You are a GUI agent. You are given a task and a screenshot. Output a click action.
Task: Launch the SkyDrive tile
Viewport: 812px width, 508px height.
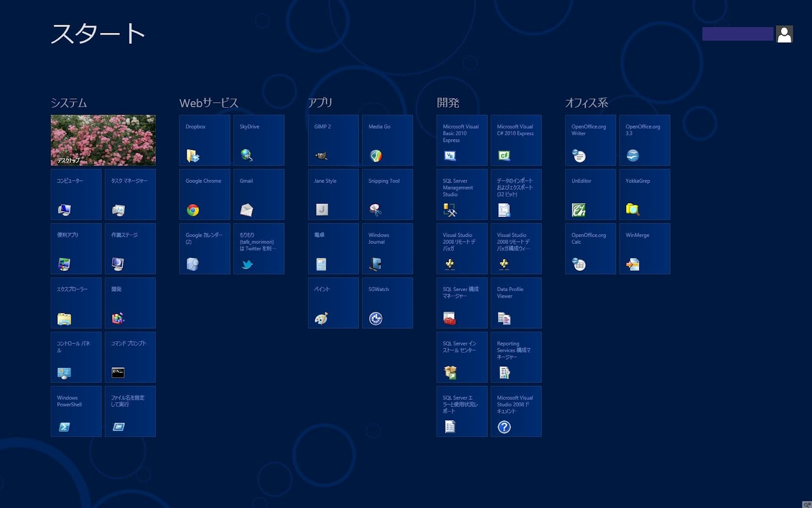[x=259, y=140]
